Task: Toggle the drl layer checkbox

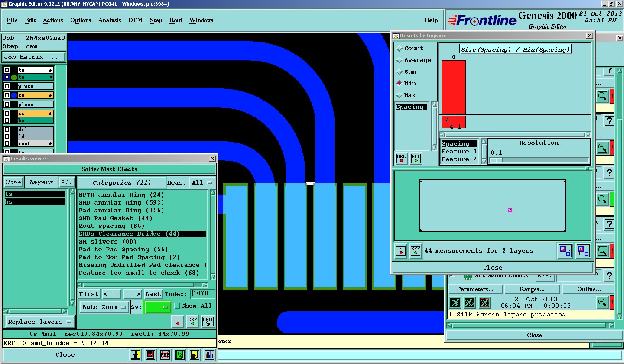Action: [7, 130]
